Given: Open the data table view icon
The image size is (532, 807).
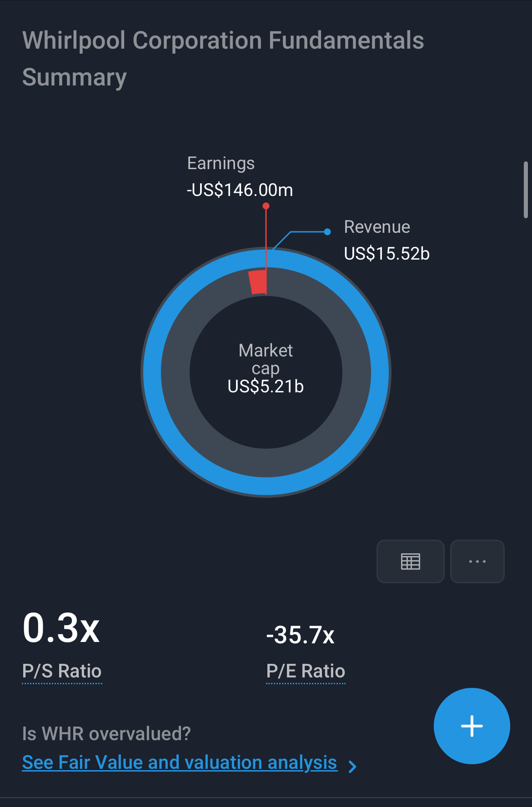Looking at the screenshot, I should (410, 561).
